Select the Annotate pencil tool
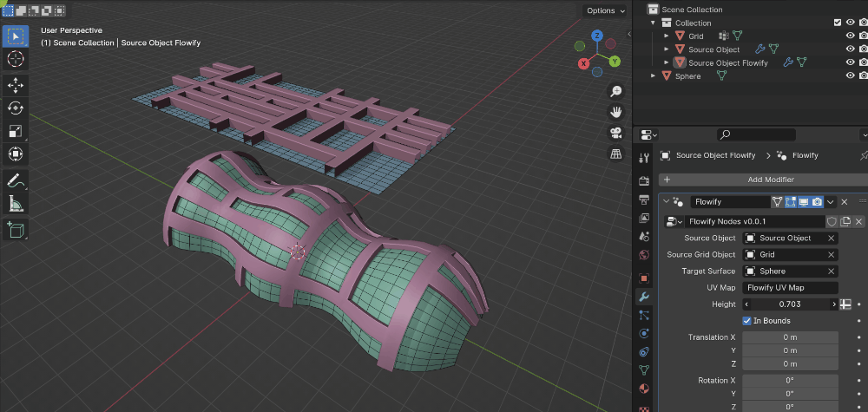Image resolution: width=868 pixels, height=412 pixels. tap(16, 180)
